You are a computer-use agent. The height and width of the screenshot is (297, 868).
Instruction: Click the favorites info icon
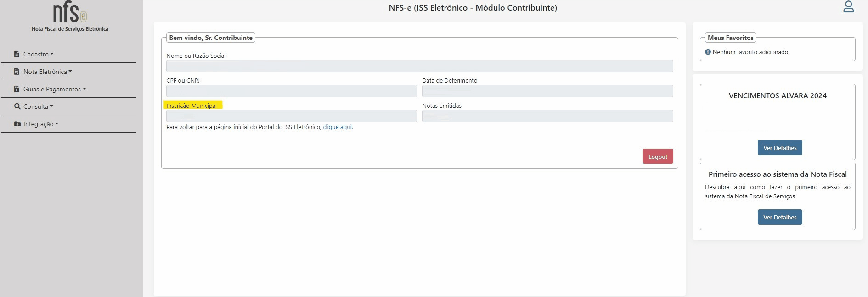coord(708,52)
